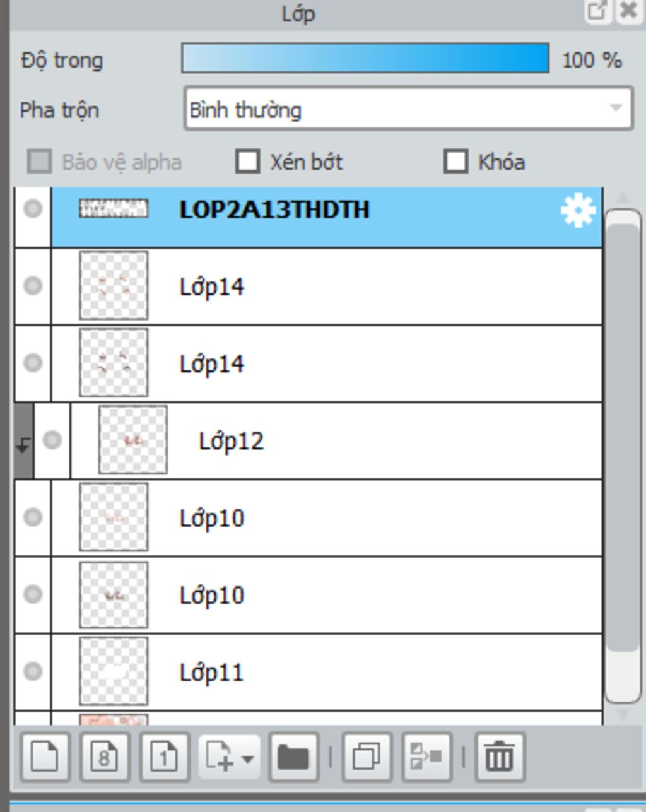Create a new layer folder
The image size is (646, 812).
click(293, 755)
